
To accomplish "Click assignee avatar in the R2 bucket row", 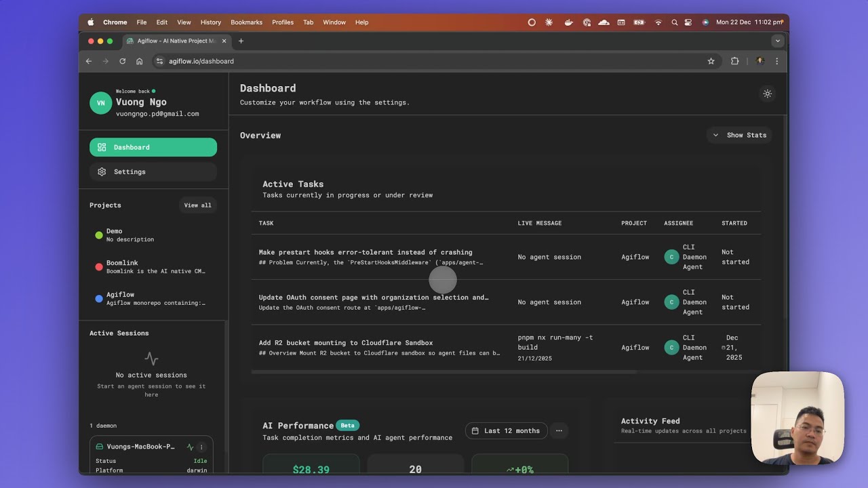I will click(x=671, y=348).
